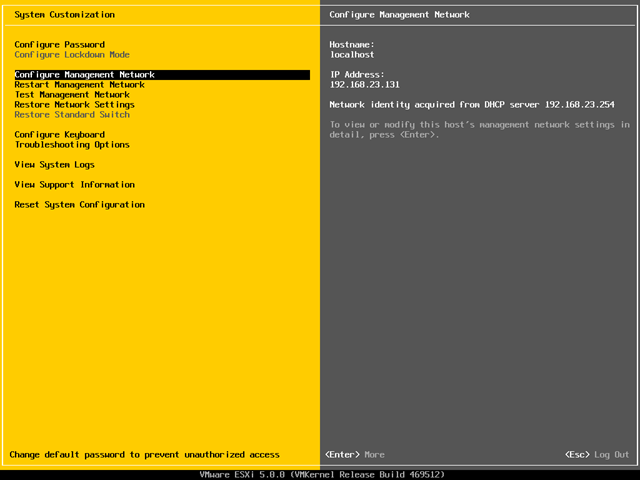
Task: Click the System Customization heading
Action: [x=64, y=15]
